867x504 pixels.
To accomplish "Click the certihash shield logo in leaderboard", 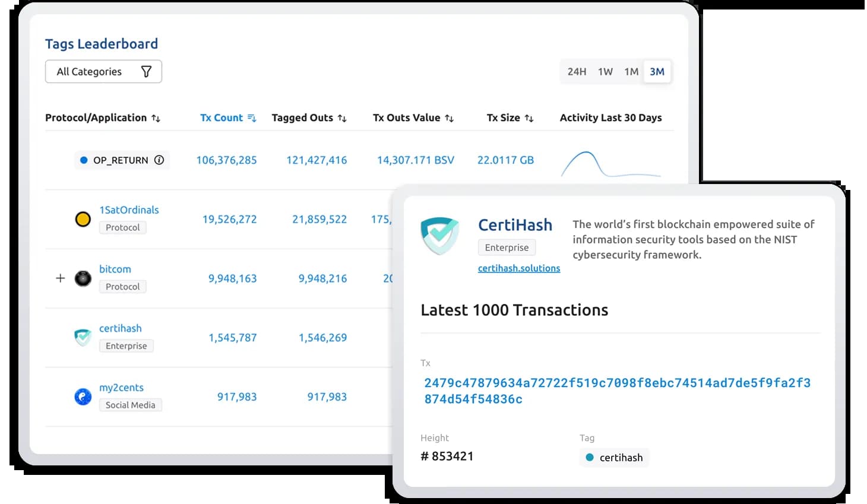I will (x=83, y=337).
